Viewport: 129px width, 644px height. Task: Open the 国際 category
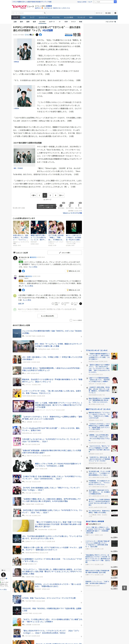[28, 22]
